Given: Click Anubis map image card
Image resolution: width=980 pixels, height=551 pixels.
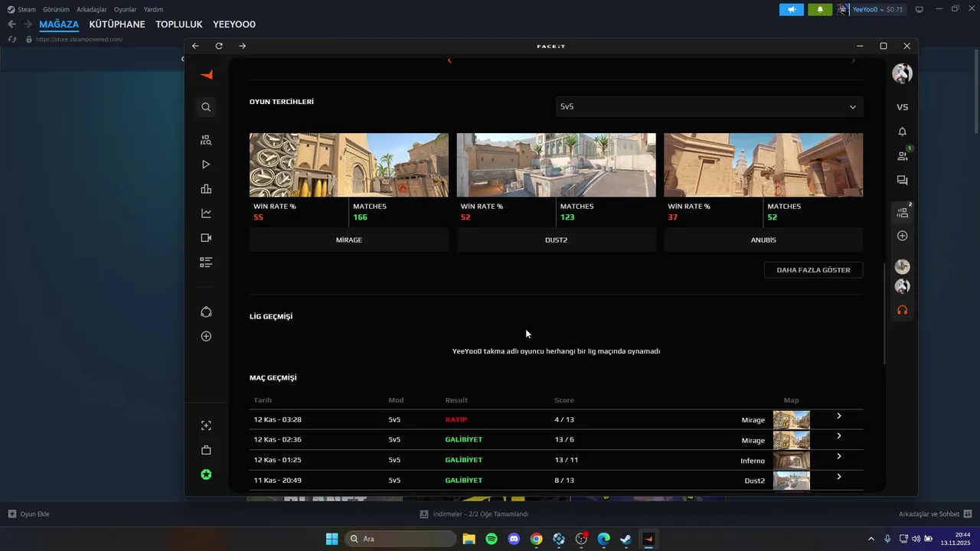Looking at the screenshot, I should pos(763,165).
